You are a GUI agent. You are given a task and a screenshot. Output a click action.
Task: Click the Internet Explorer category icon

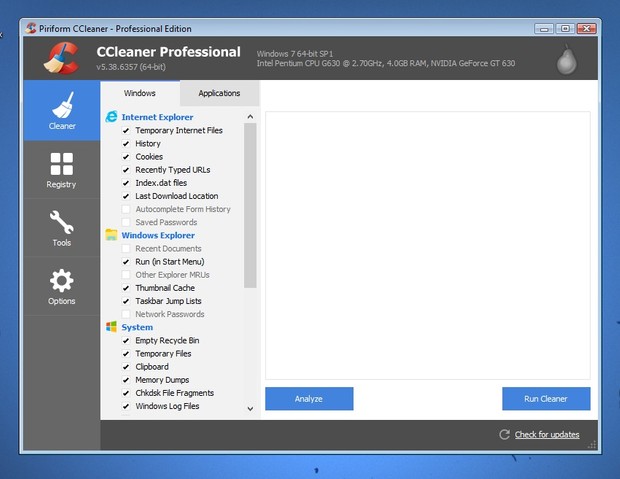[112, 117]
